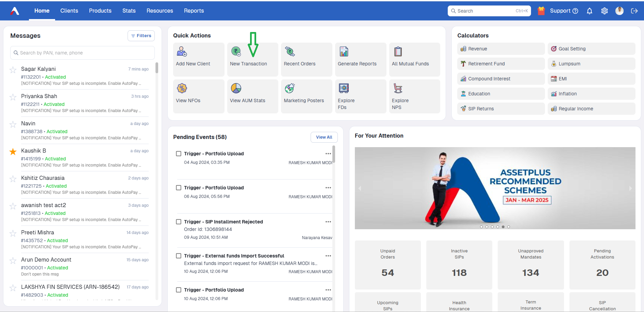Open the Inflation calculator
Image resolution: width=644 pixels, height=312 pixels.
pos(591,94)
